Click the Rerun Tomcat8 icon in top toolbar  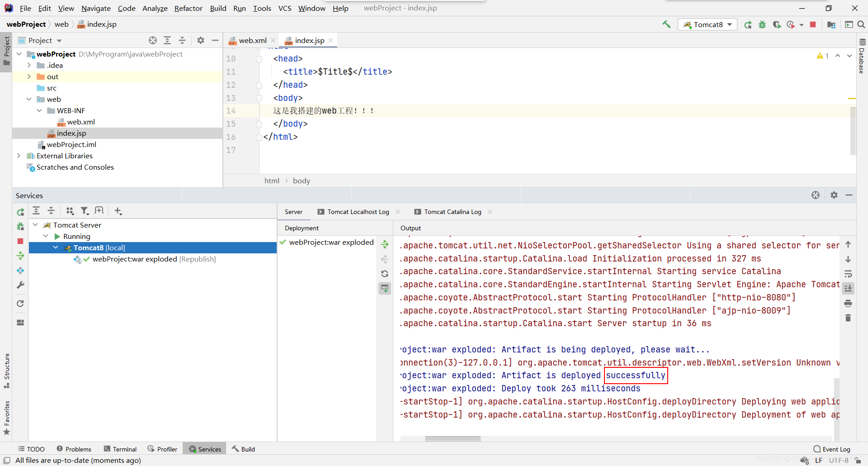tap(748, 24)
